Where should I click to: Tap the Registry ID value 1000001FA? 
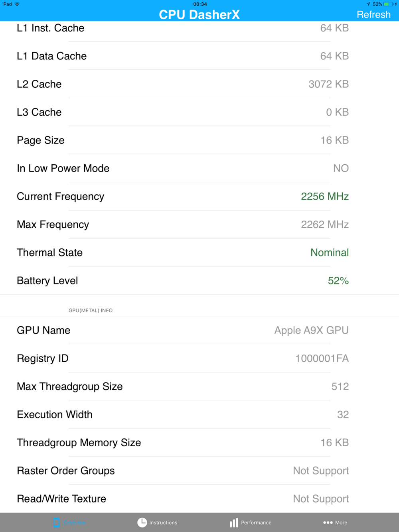[322, 358]
